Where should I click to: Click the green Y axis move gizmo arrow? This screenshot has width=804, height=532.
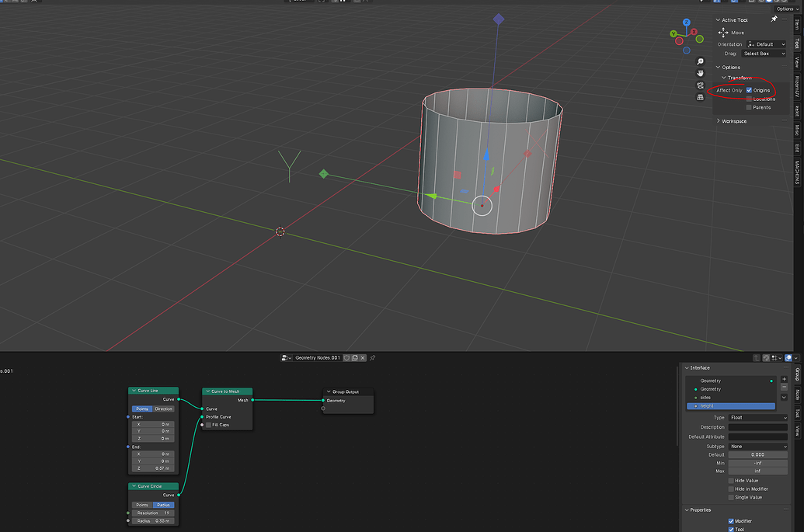pyautogui.click(x=432, y=196)
